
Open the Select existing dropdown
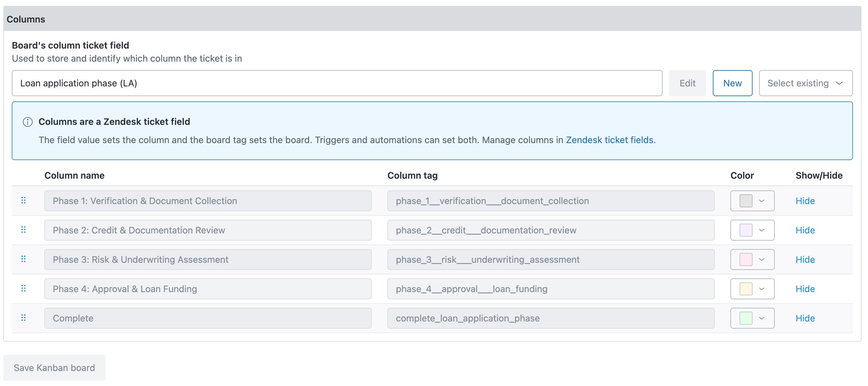806,83
